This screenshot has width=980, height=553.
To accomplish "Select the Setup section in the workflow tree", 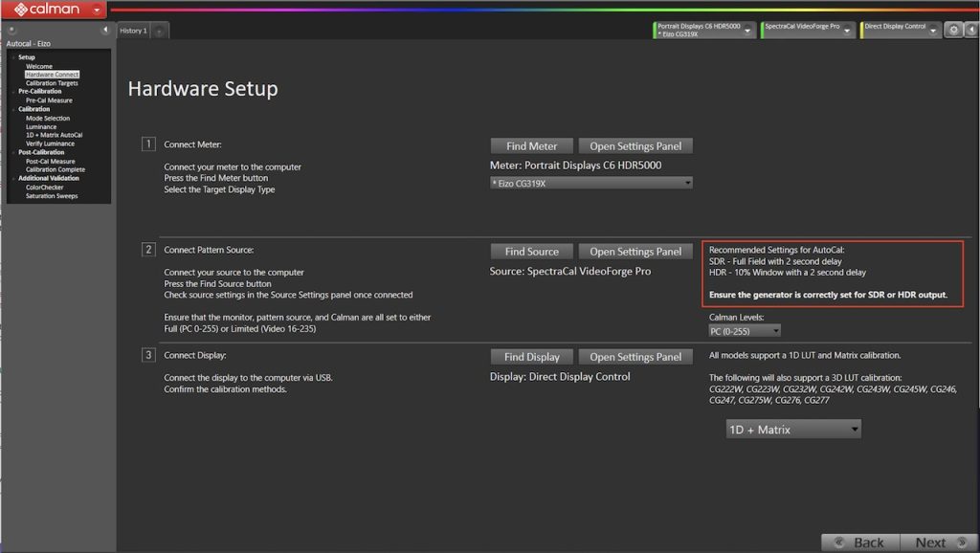I will point(26,57).
